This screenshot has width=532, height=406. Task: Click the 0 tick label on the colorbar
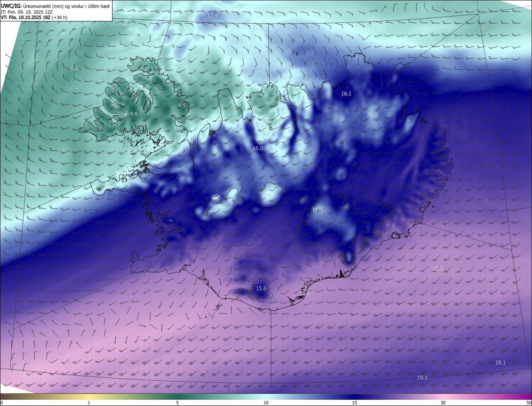(2, 403)
